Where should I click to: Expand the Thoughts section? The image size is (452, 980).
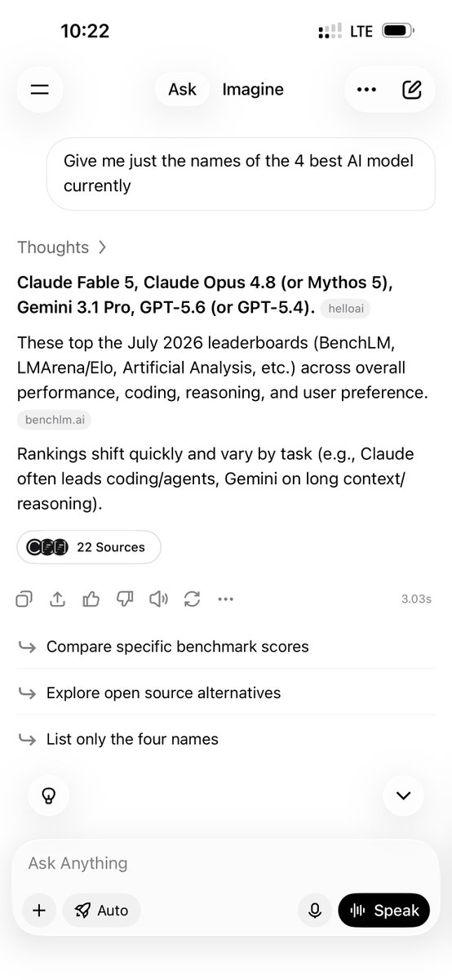point(62,247)
